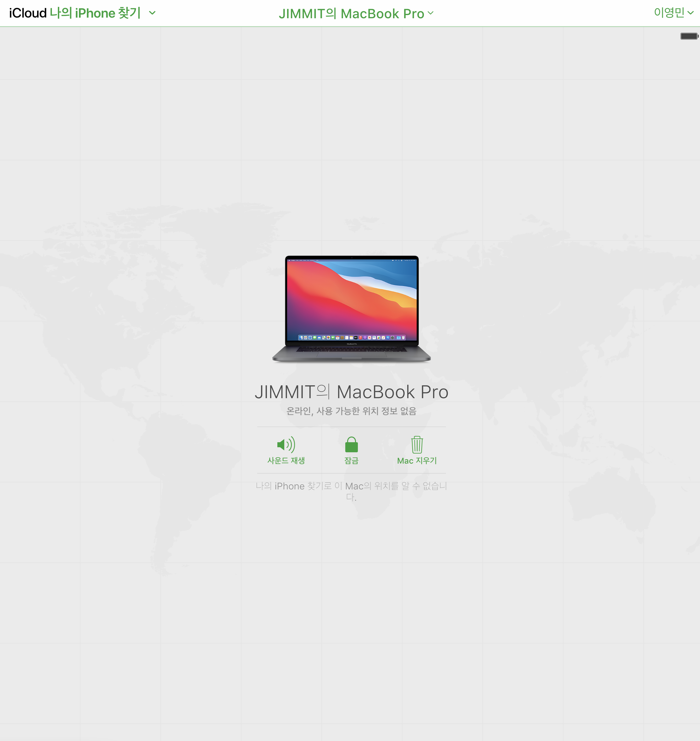Click chevron next to 이영민
This screenshot has width=700, height=741.
click(x=691, y=13)
